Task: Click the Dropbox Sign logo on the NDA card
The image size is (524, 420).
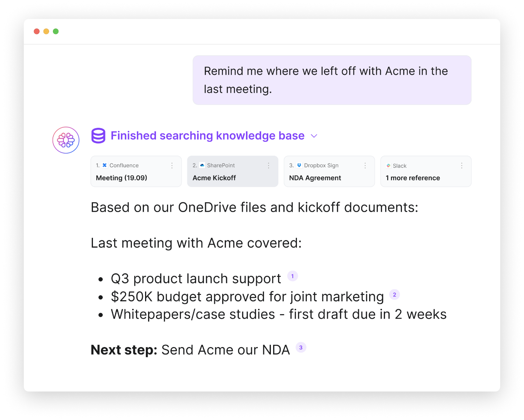Action: click(x=299, y=165)
